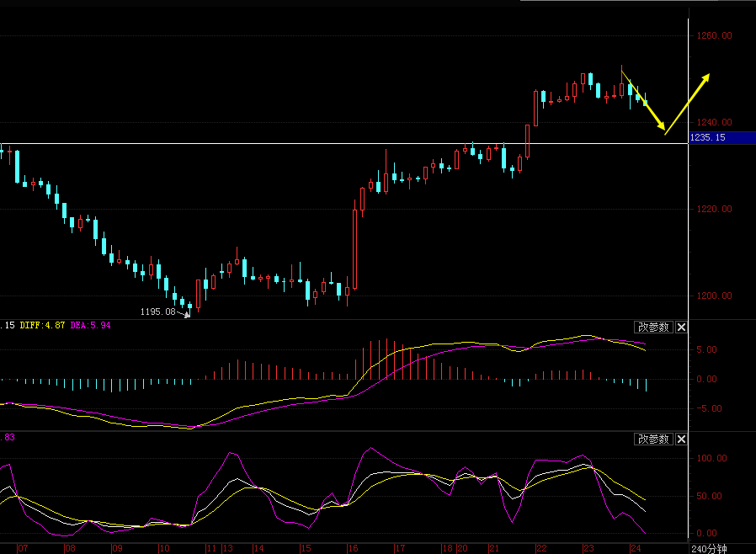Click the 1200.00 price axis label
The image size is (756, 554).
point(714,296)
